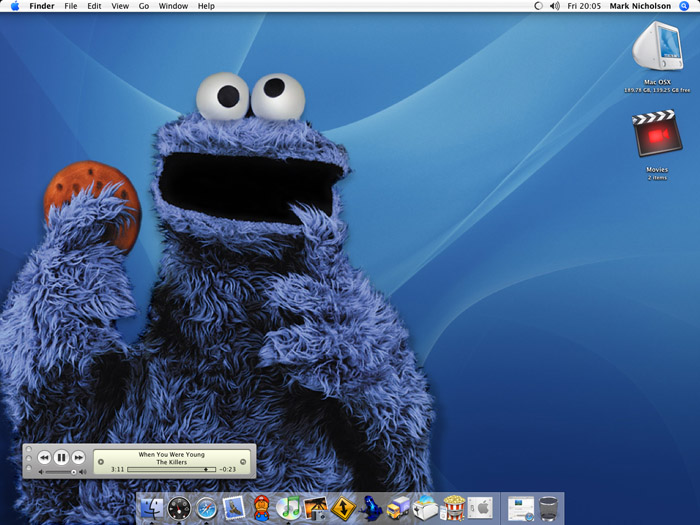Image resolution: width=700 pixels, height=525 pixels.
Task: Open the Help menu
Action: click(206, 6)
